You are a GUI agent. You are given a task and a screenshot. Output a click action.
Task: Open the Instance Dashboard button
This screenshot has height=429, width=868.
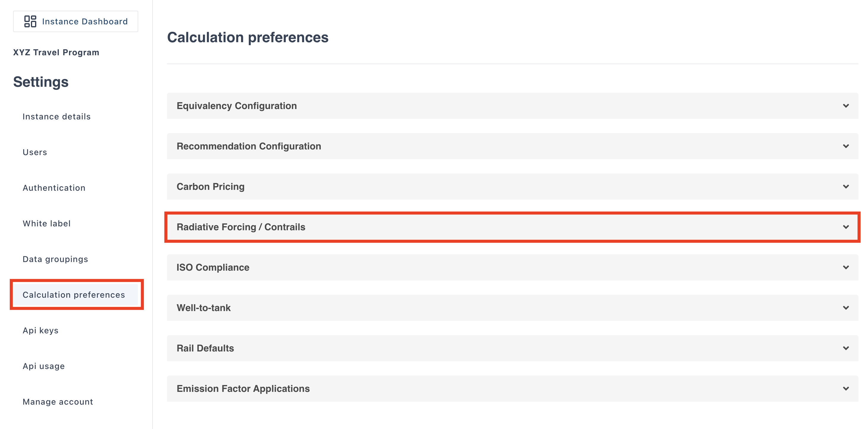point(76,22)
